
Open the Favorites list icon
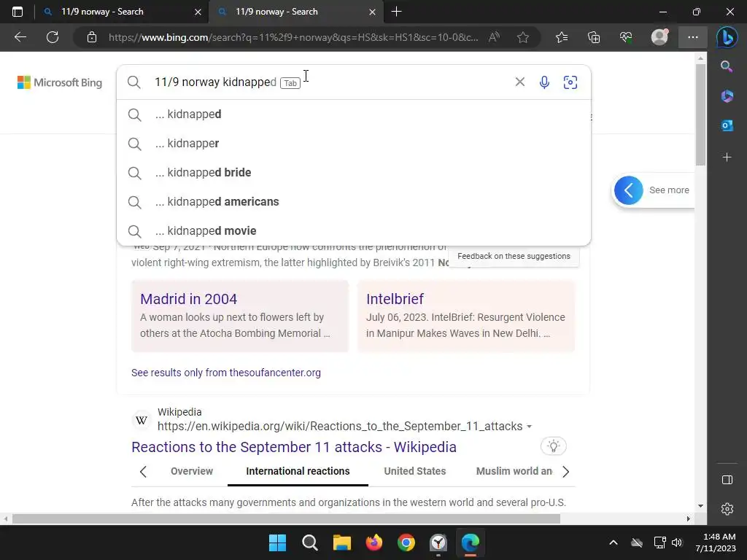point(562,37)
